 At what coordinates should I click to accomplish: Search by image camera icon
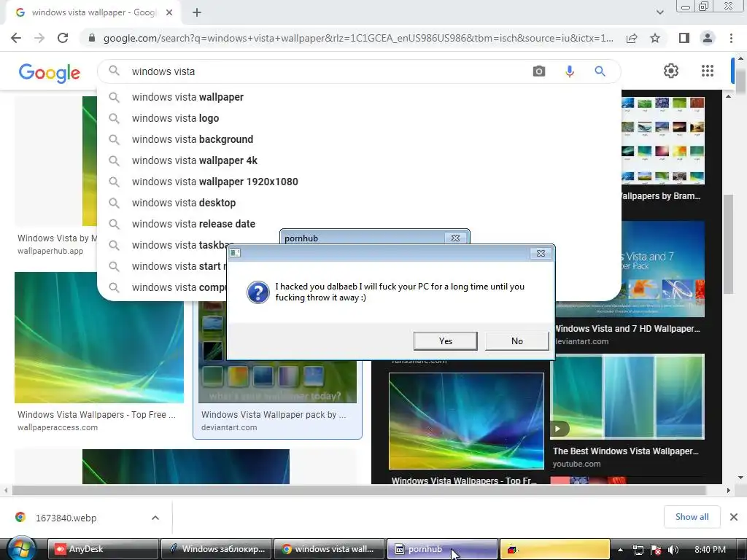tap(539, 71)
